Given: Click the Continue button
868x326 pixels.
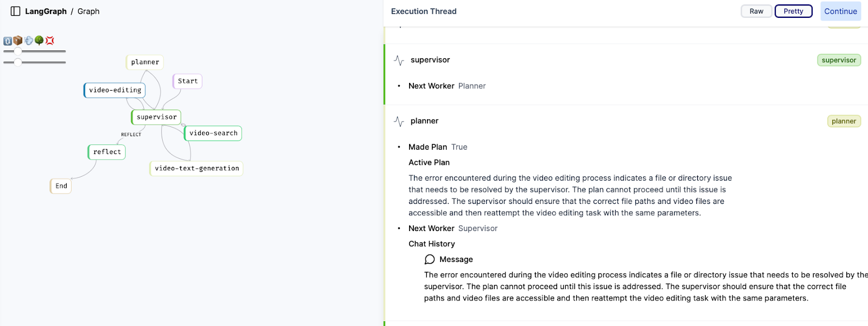Looking at the screenshot, I should 840,11.
